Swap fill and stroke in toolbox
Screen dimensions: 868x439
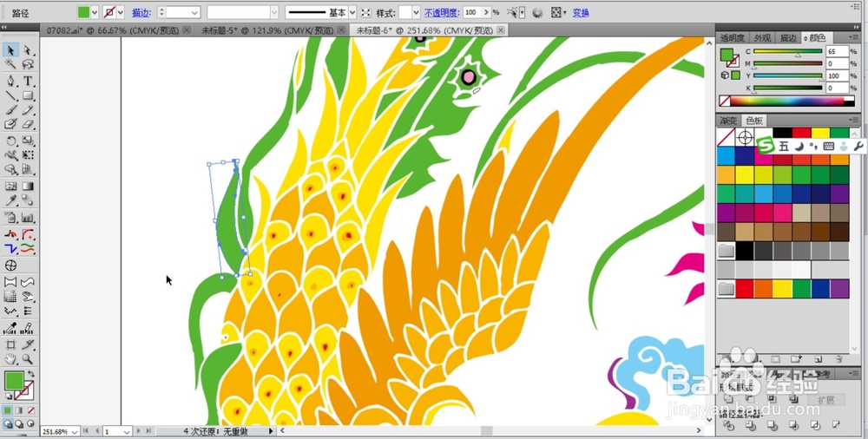click(x=31, y=374)
